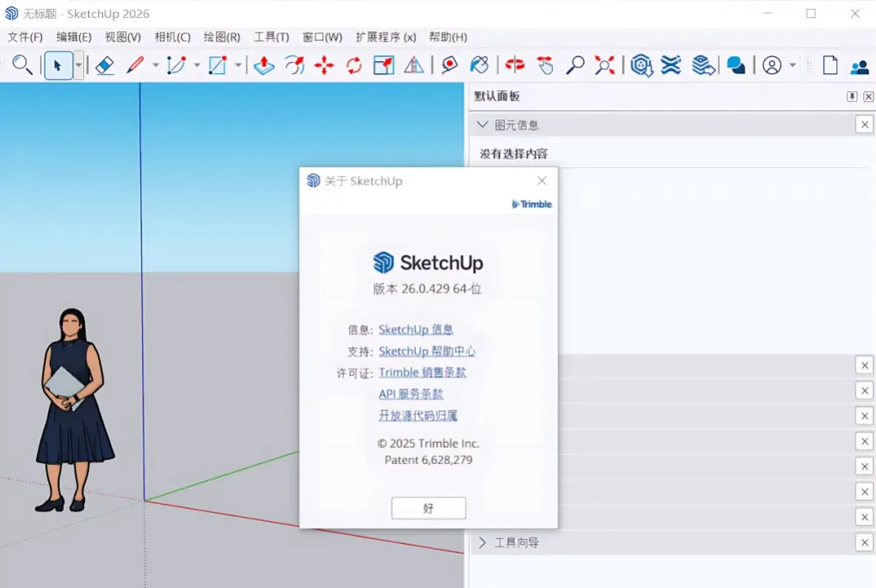Select the Pan hand tool

[x=545, y=65]
